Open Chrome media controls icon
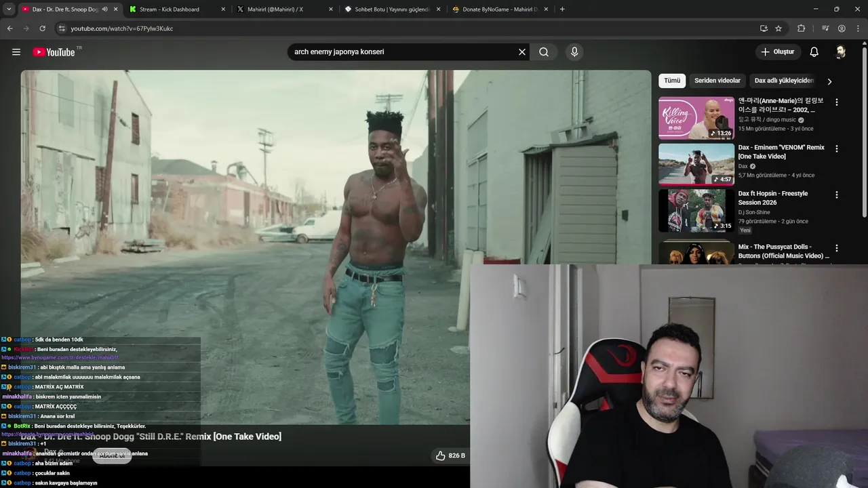The height and width of the screenshot is (488, 868). [825, 28]
